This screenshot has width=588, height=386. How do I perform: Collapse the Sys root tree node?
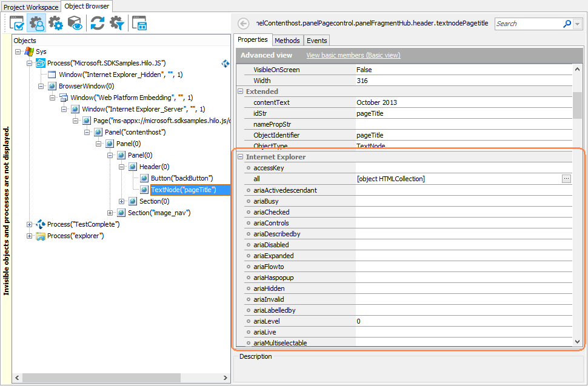point(19,51)
